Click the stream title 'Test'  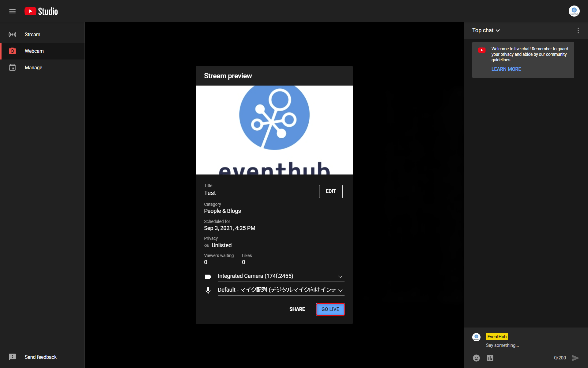click(210, 193)
